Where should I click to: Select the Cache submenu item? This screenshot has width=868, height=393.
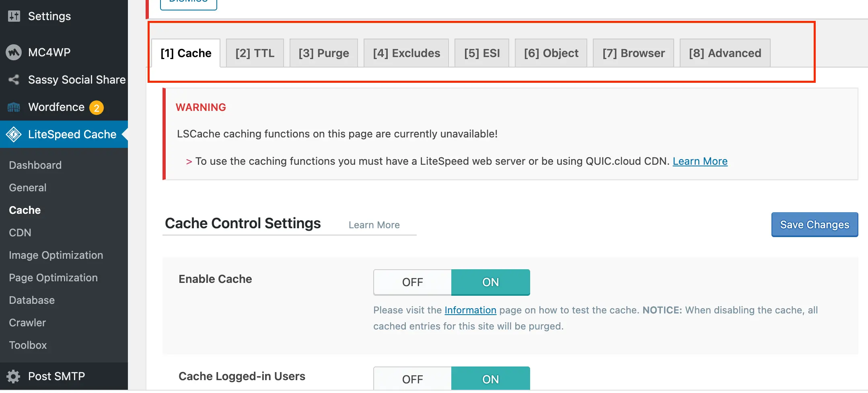point(25,210)
